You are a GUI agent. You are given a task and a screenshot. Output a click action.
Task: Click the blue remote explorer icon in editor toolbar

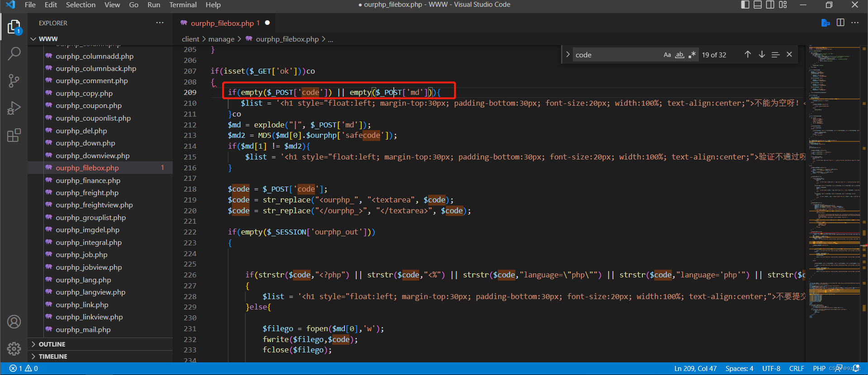tap(826, 23)
